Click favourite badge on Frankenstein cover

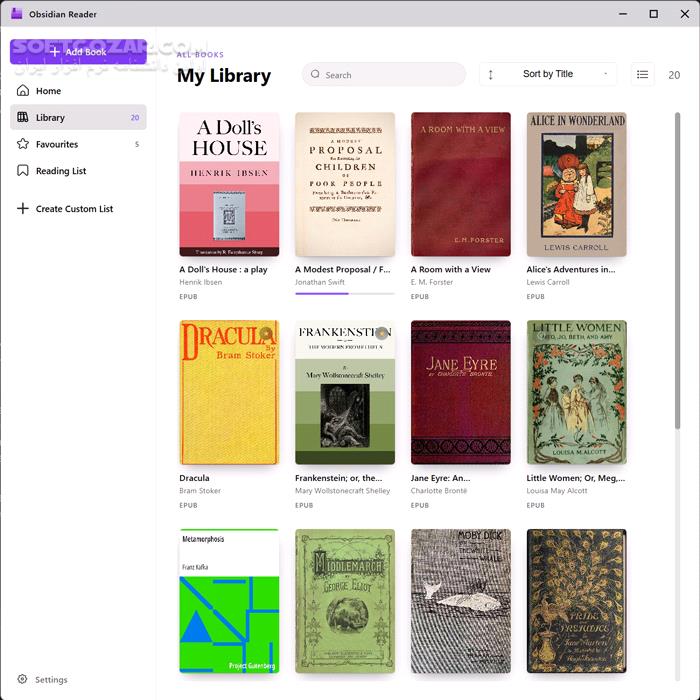[x=382, y=333]
